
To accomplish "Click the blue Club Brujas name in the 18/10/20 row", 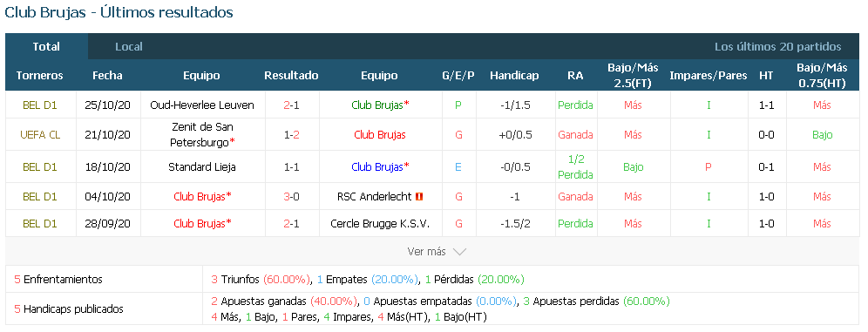I will [380, 166].
